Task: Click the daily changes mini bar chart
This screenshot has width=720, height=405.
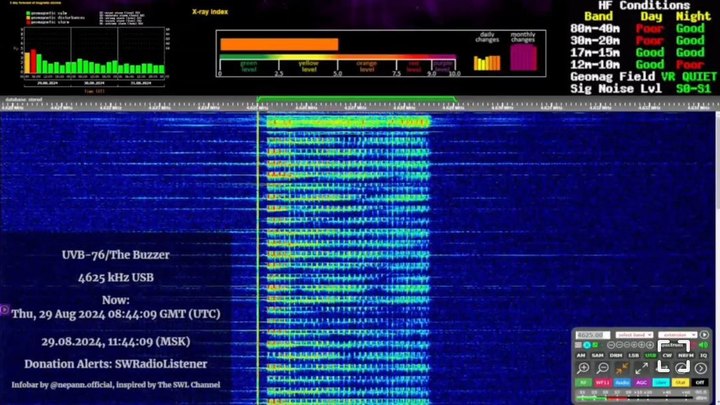Action: coord(487,62)
